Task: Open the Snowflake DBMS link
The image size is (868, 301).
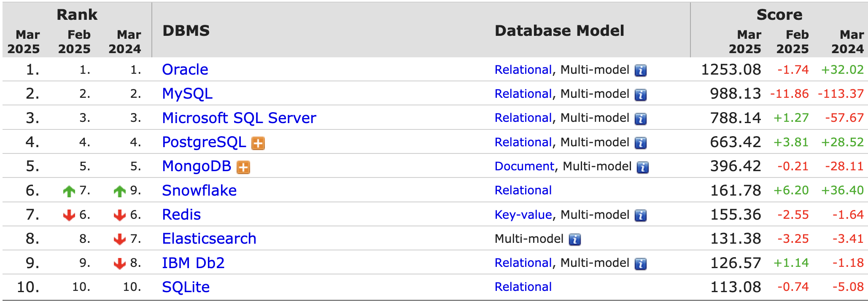Action: coord(199,191)
